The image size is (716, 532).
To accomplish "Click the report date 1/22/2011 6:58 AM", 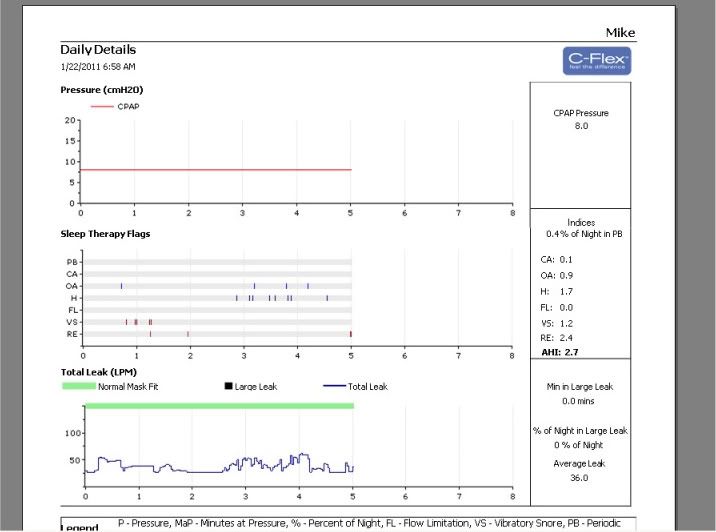I will 98,67.
